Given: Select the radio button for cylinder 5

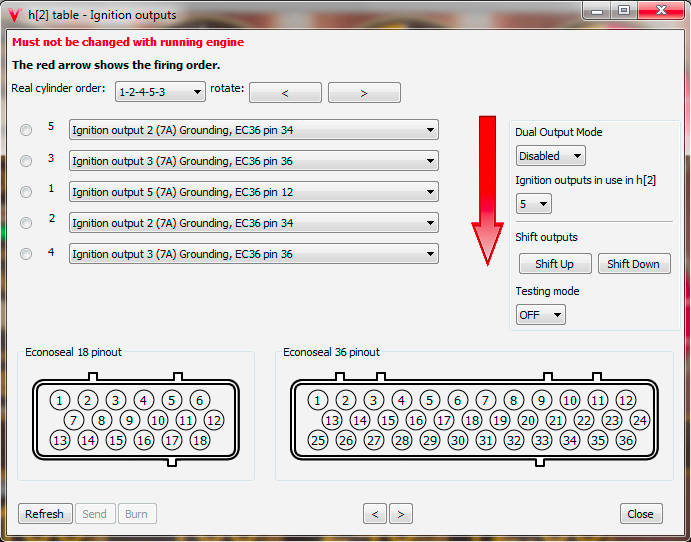Looking at the screenshot, I should [x=26, y=130].
